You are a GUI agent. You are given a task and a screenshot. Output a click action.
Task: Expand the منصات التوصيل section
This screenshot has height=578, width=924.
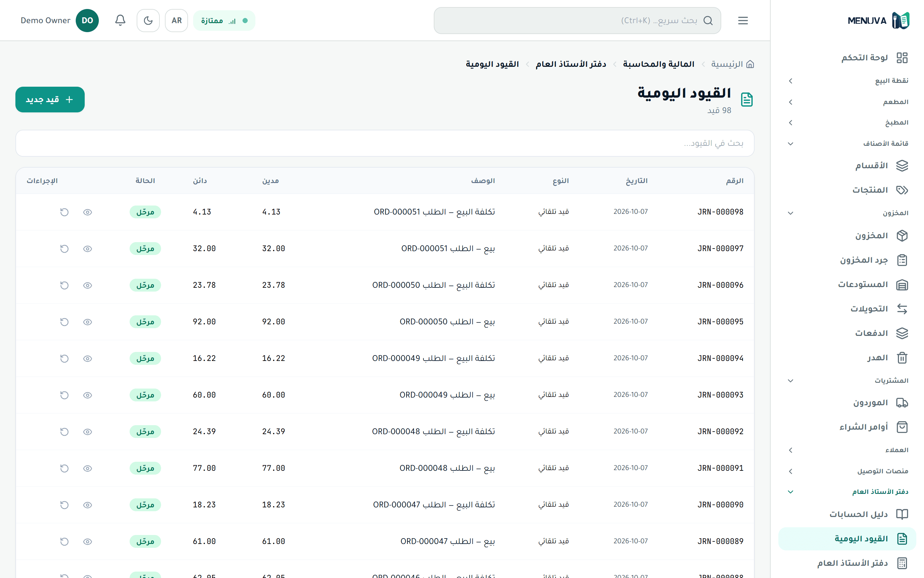(x=847, y=471)
